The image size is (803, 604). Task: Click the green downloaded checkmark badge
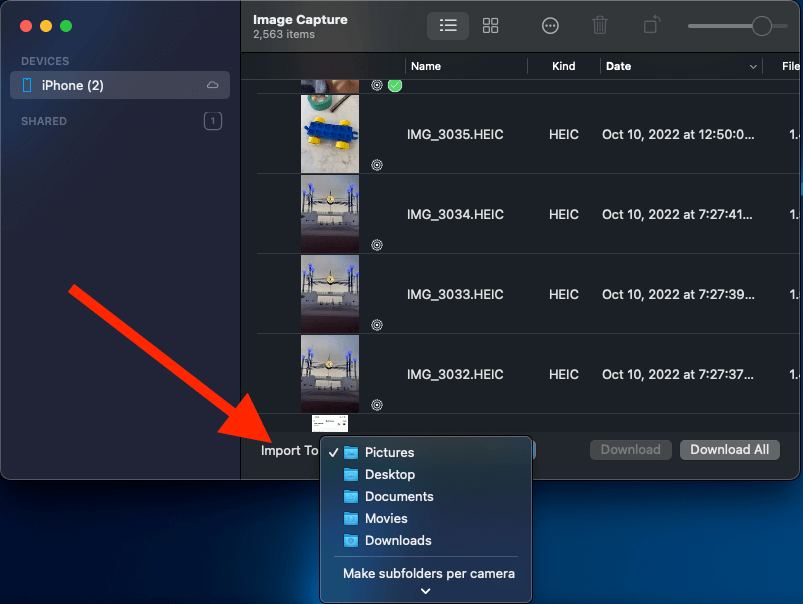pyautogui.click(x=395, y=85)
